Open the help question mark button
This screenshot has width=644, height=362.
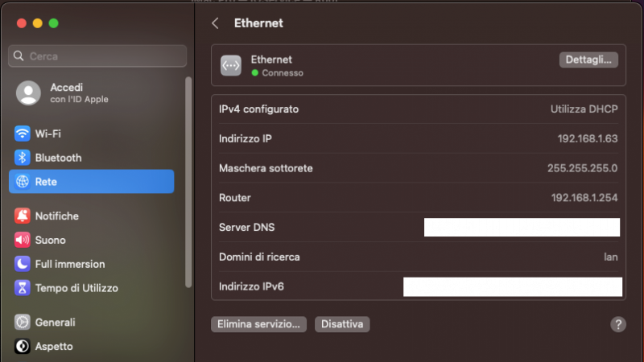pos(618,324)
